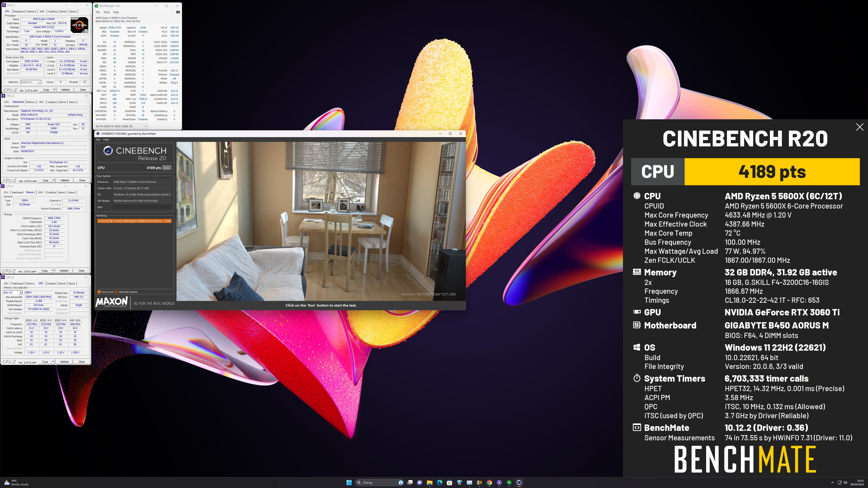Viewport: 868px width, 488px height.
Task: Click Validate in CPU-Z Mainboard window
Action: pos(65,180)
